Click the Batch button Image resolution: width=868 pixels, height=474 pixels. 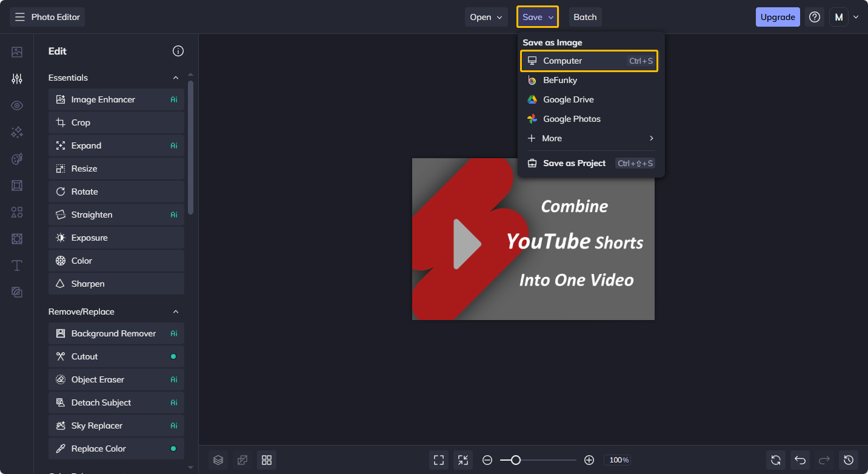tap(586, 17)
